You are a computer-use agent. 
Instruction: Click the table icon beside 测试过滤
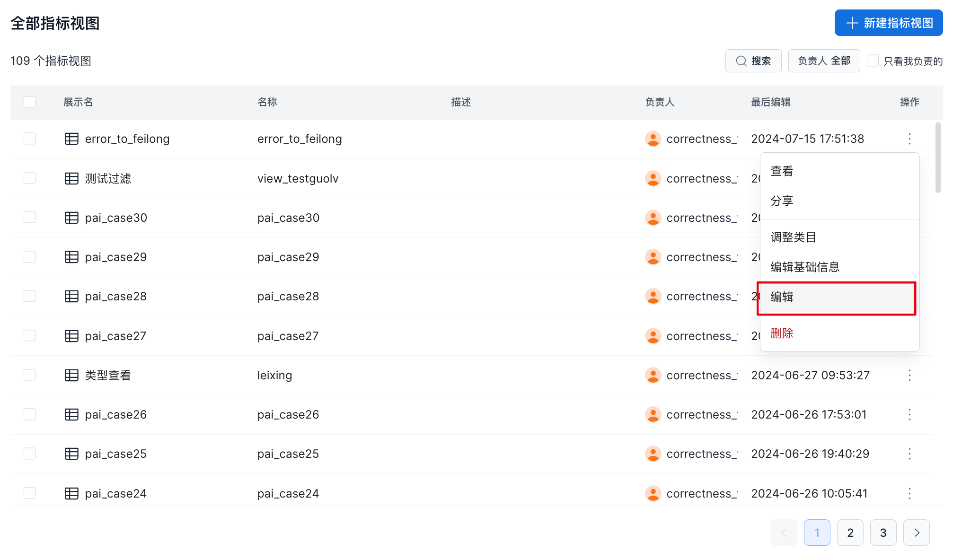[x=71, y=178]
